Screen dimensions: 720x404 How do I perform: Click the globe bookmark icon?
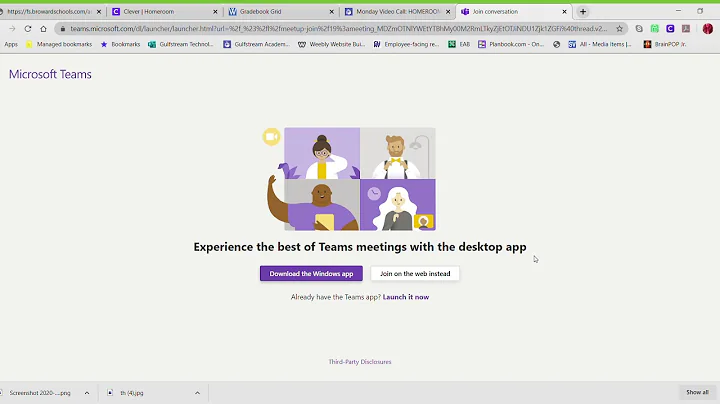click(557, 45)
